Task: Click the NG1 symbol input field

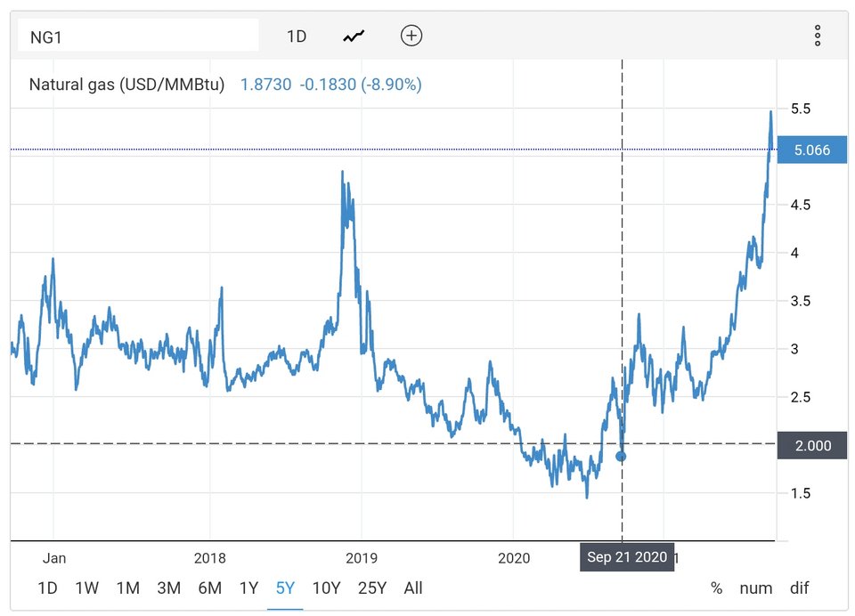Action: [x=138, y=36]
